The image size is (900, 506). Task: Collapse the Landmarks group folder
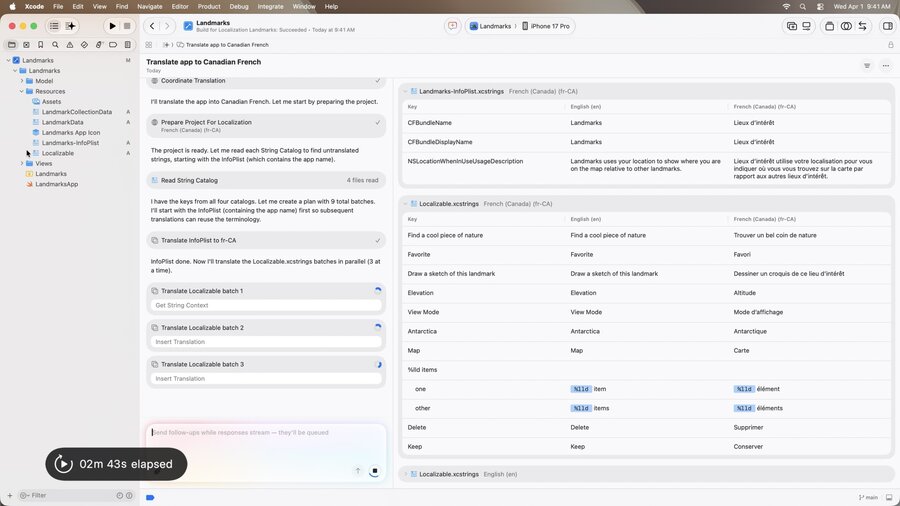click(x=15, y=71)
